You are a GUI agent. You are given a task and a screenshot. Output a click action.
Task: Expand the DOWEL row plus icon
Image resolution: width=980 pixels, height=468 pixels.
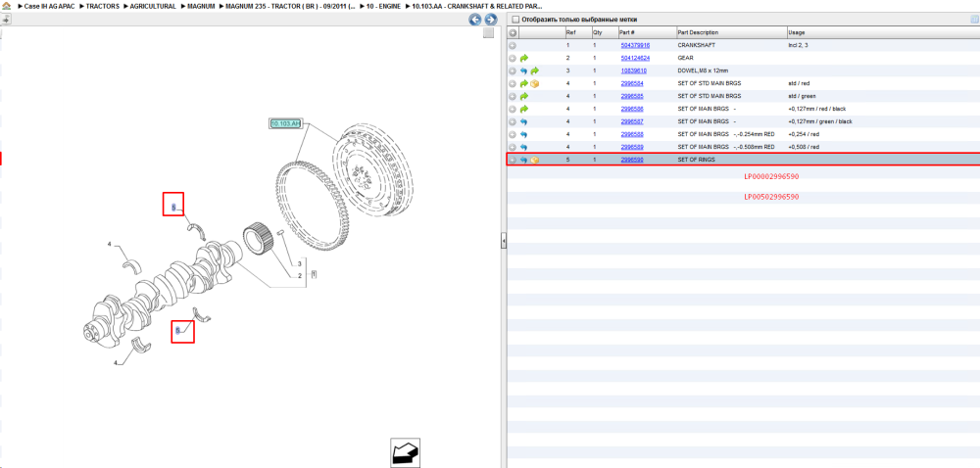[x=513, y=71]
